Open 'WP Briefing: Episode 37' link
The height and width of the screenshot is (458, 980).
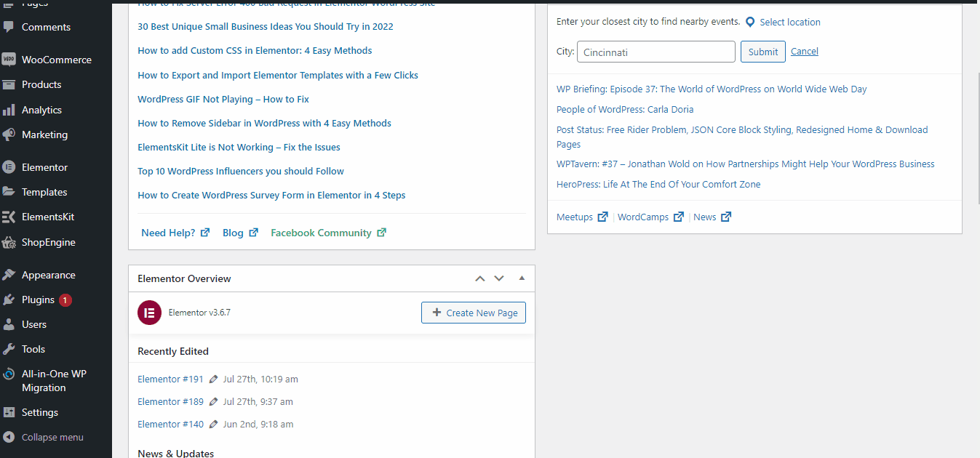[712, 89]
